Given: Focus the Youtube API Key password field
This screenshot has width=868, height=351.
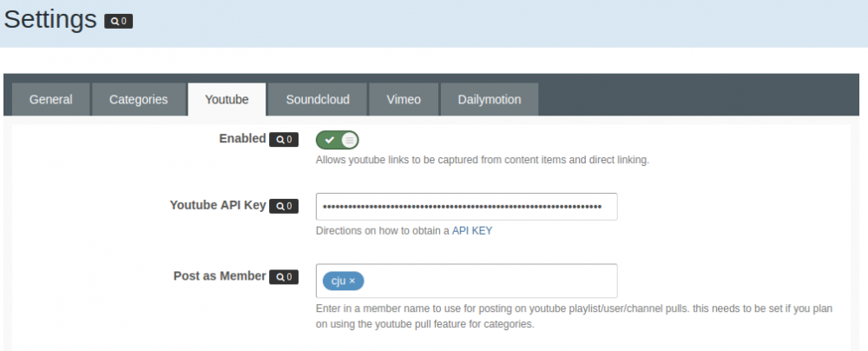Looking at the screenshot, I should pyautogui.click(x=466, y=207).
